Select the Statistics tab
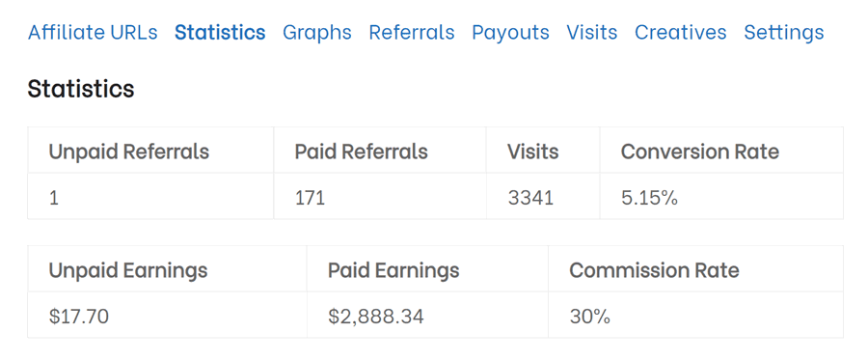Image resolution: width=868 pixels, height=360 pixels. (220, 33)
